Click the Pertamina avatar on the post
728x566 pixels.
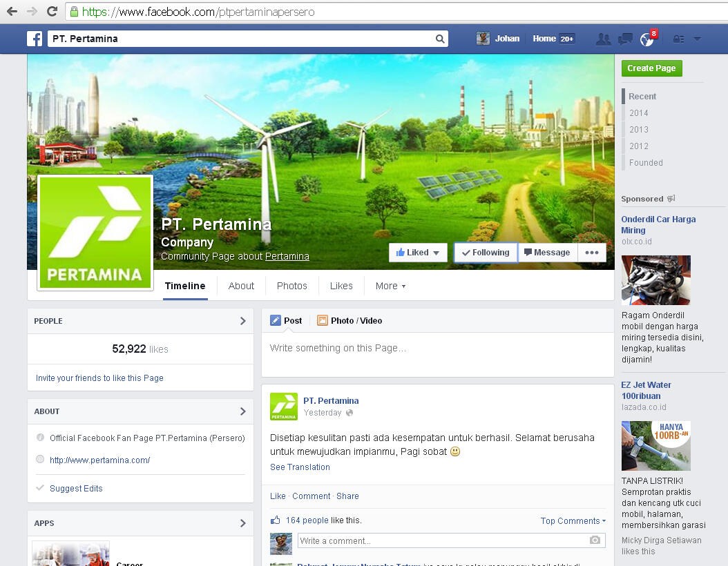coord(284,407)
